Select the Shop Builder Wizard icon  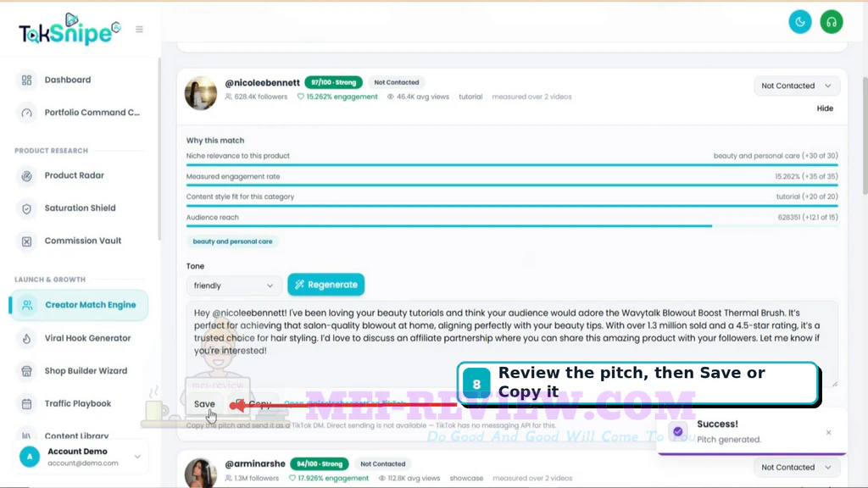click(x=26, y=371)
